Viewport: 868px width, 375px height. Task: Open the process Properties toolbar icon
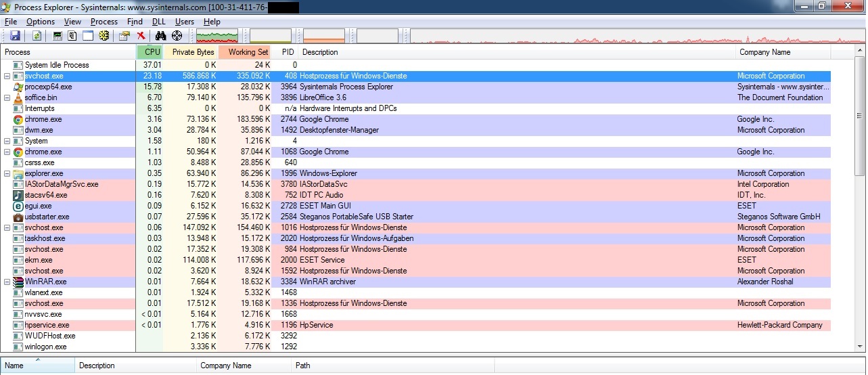125,35
